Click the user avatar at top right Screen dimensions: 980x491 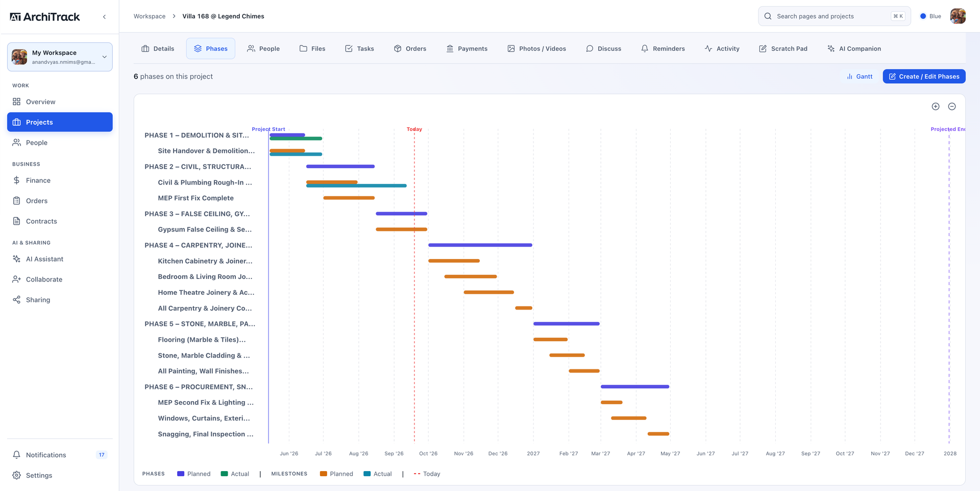pos(958,16)
